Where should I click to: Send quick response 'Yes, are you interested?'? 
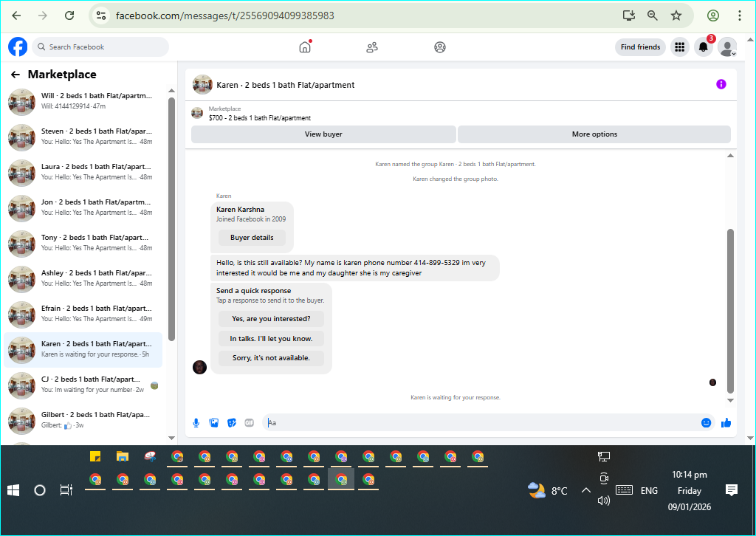click(x=271, y=319)
